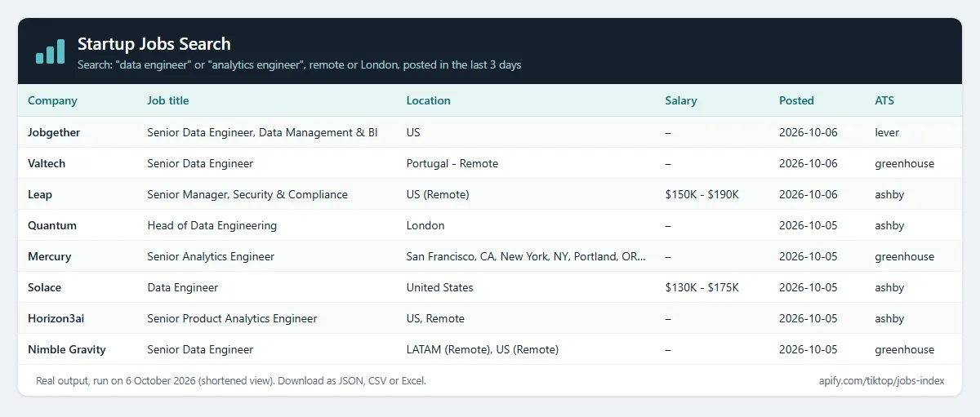Screen dimensions: 980x417
Task: Click Valtech's Senior Data Engineer title
Action: click(200, 163)
